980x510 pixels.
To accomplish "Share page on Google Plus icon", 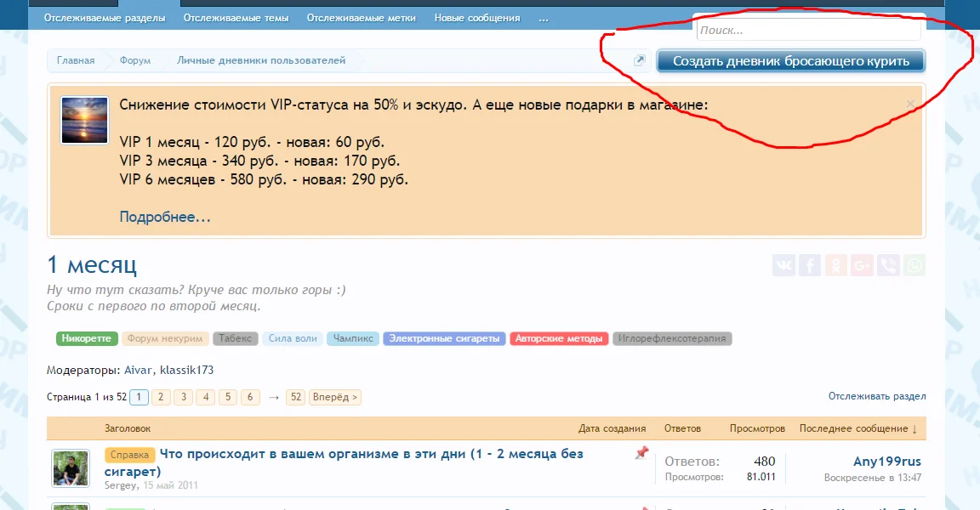I will [862, 265].
